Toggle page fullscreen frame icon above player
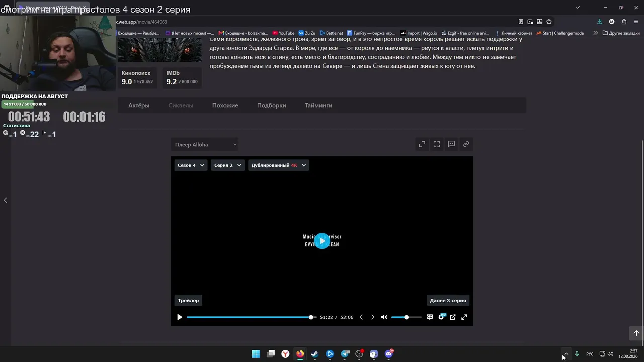Image resolution: width=644 pixels, height=362 pixels. click(437, 144)
